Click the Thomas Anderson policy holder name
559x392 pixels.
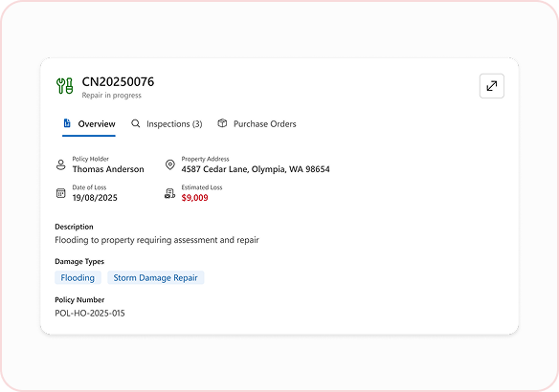pos(108,169)
